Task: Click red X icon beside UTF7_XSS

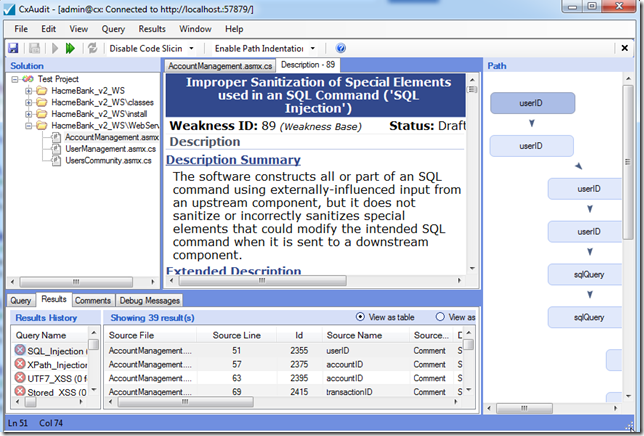Action: click(20, 377)
